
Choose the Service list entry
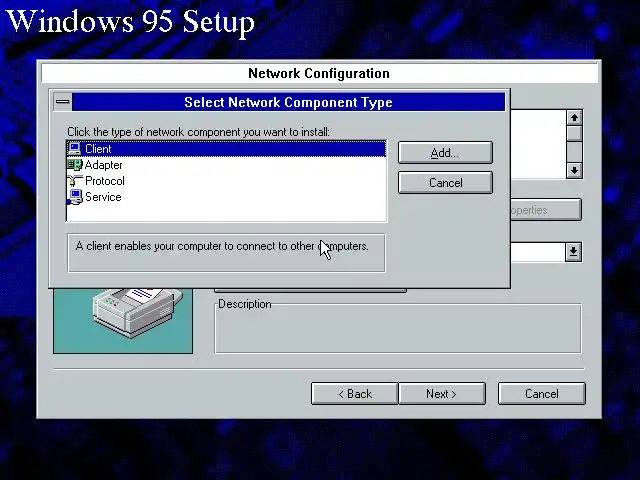(x=226, y=197)
